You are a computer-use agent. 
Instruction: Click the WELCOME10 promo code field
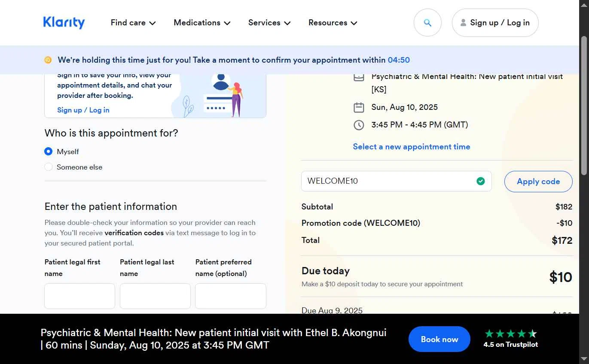click(397, 181)
